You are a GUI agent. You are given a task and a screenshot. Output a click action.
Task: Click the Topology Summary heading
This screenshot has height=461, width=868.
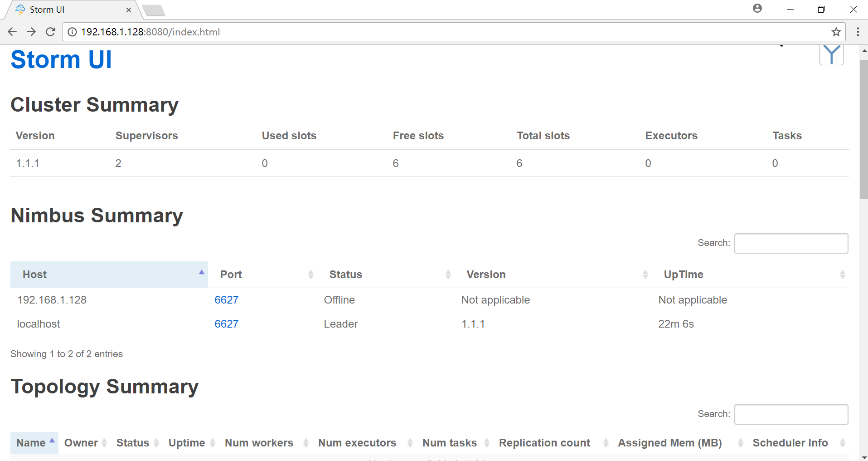(x=105, y=387)
